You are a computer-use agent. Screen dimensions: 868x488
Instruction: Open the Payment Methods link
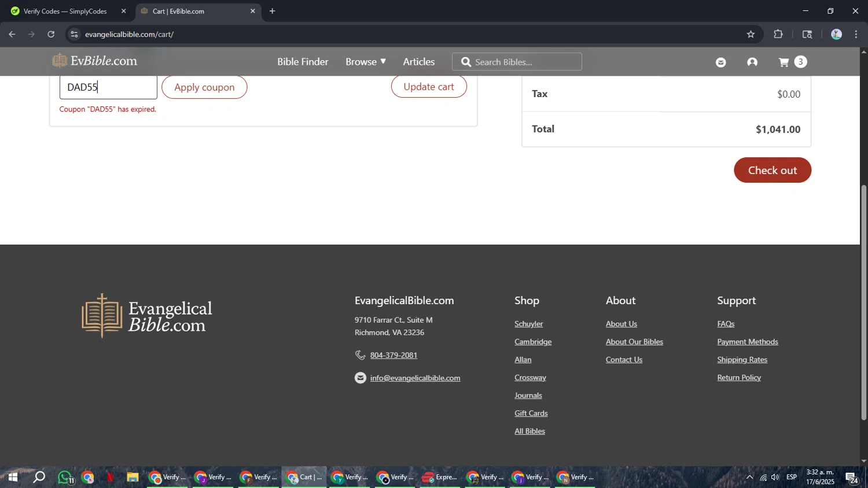click(748, 342)
